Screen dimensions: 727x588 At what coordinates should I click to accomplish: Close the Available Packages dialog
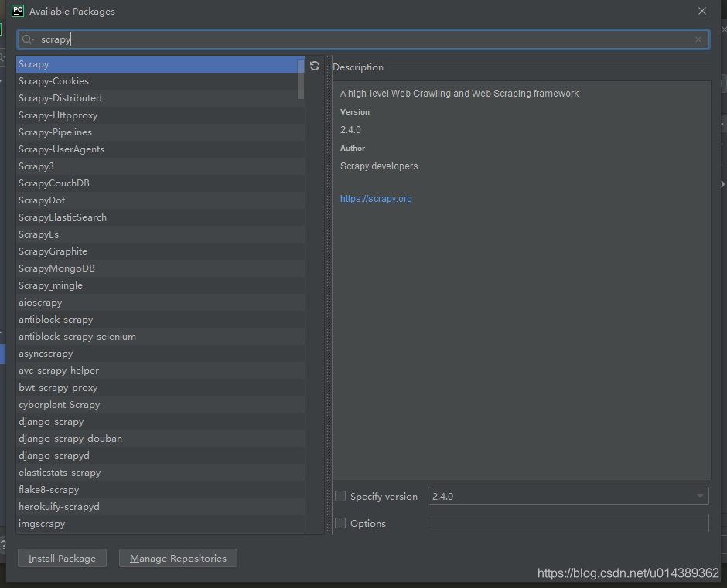point(702,11)
